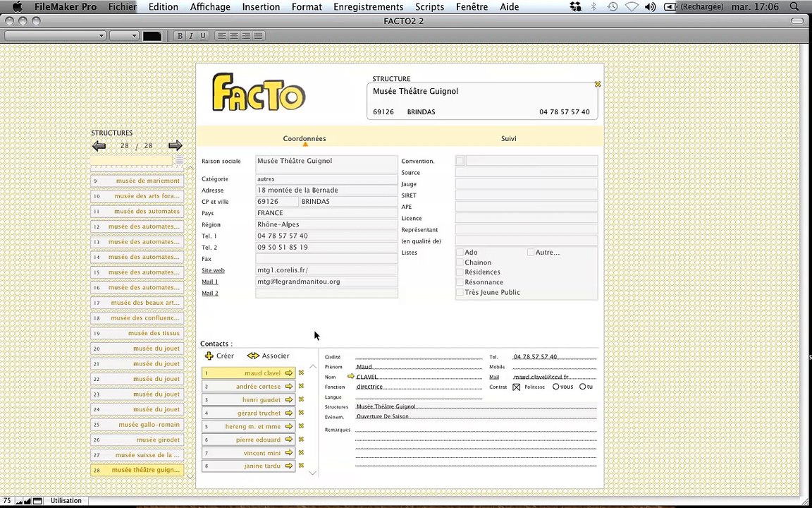Open the font name dropdown in the toolbar
Viewport: 812px width, 508px height.
click(x=55, y=36)
